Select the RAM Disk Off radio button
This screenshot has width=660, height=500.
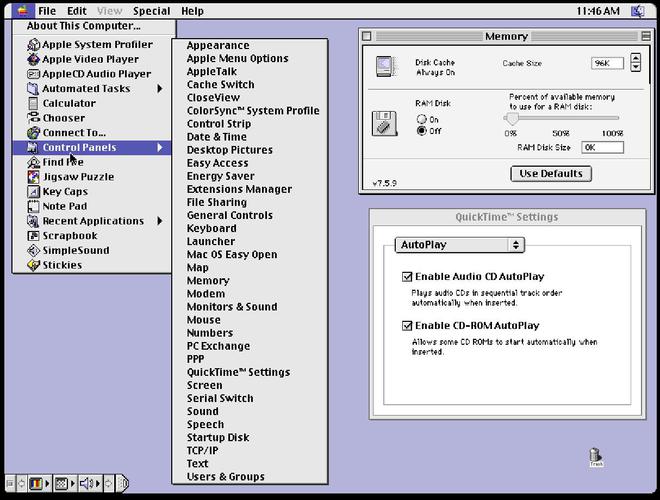coord(421,131)
